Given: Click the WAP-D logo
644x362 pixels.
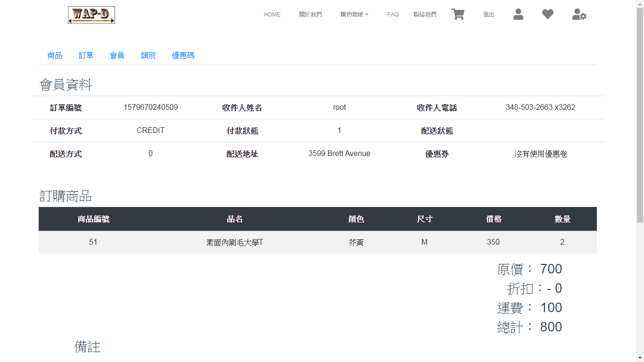Looking at the screenshot, I should [91, 15].
